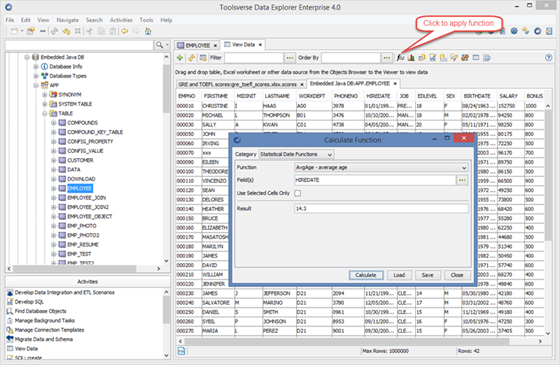Click the Close button in dialog
Viewport: 560px width, 365px height.
pyautogui.click(x=457, y=275)
